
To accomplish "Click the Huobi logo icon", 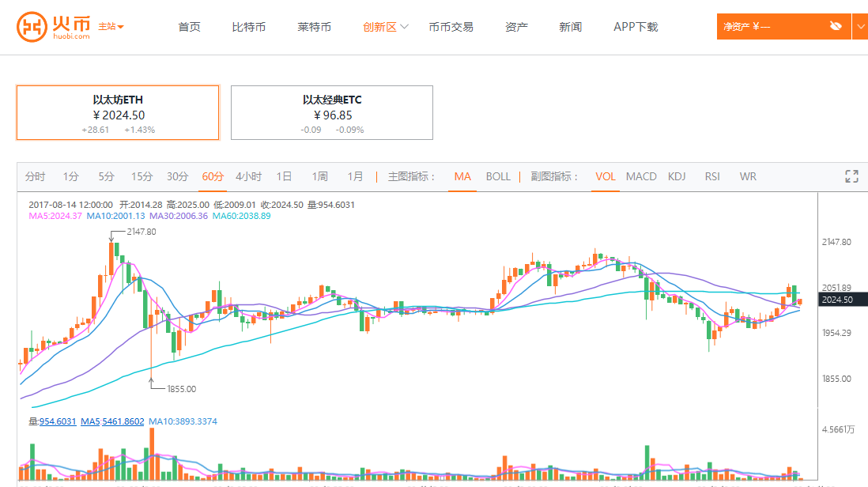I will pyautogui.click(x=31, y=27).
